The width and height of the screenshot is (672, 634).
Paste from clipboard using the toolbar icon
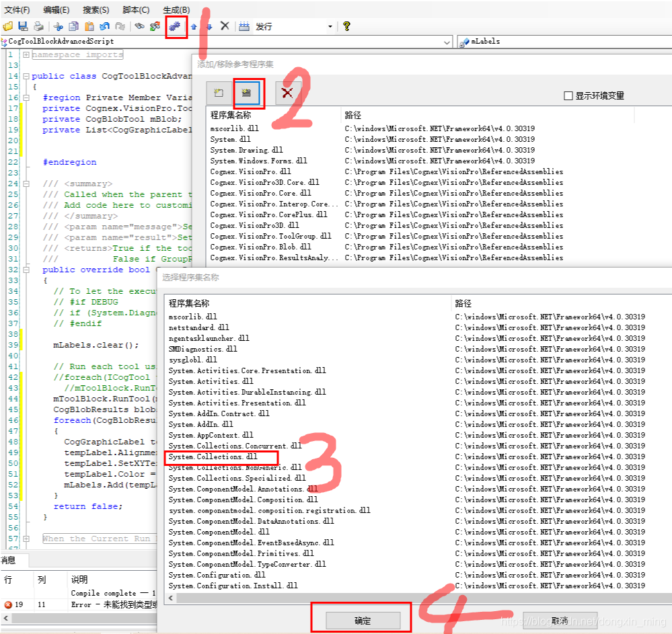tap(89, 27)
